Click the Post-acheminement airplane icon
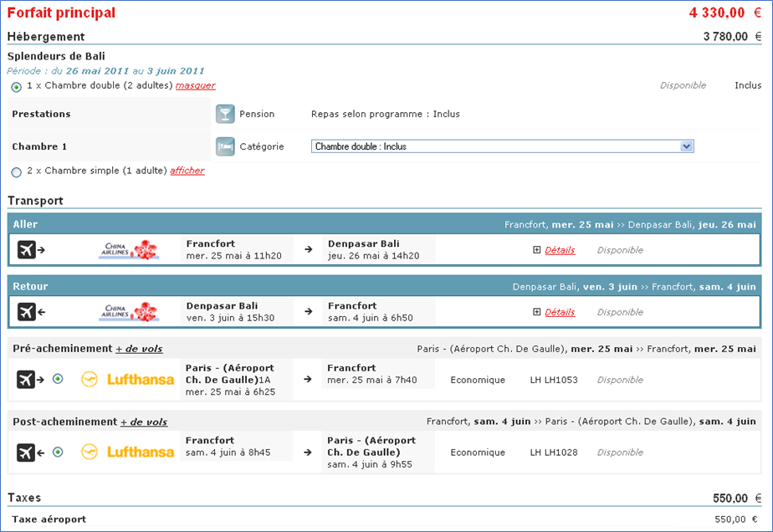The height and width of the screenshot is (532, 773). pos(30,453)
